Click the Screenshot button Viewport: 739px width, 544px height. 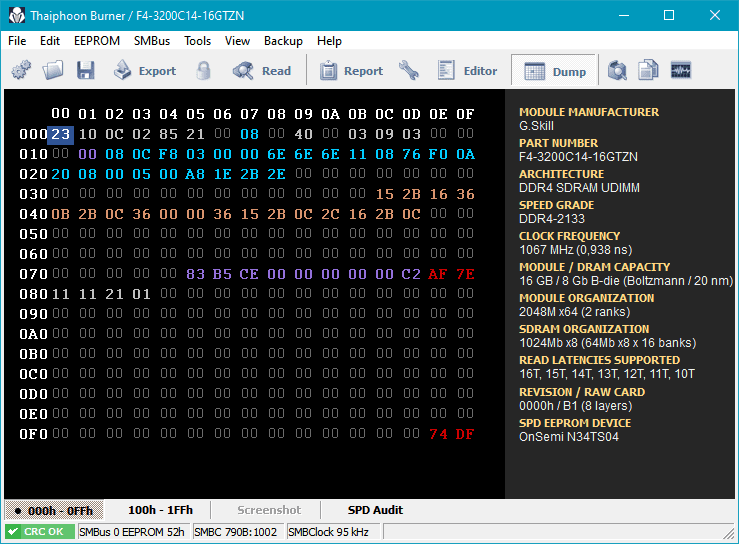pyautogui.click(x=269, y=510)
